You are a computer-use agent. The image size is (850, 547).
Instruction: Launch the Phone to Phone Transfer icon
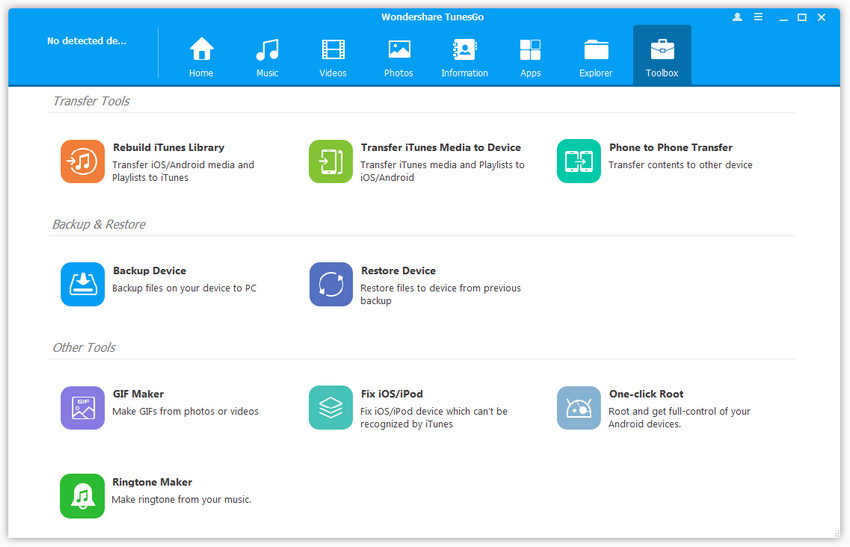tap(578, 161)
